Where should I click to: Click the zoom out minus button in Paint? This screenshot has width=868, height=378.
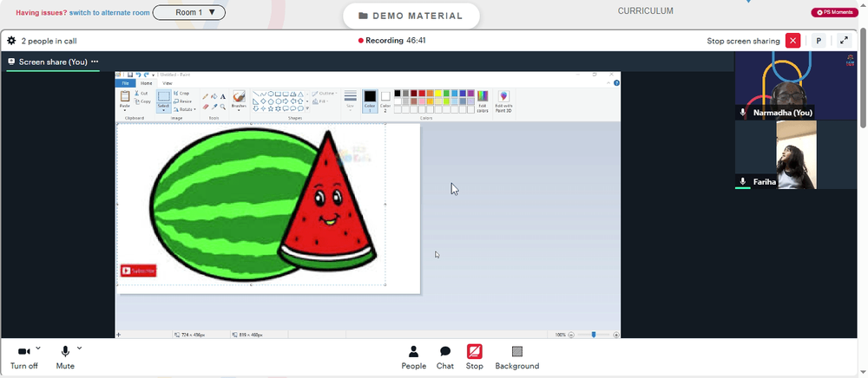click(x=571, y=335)
